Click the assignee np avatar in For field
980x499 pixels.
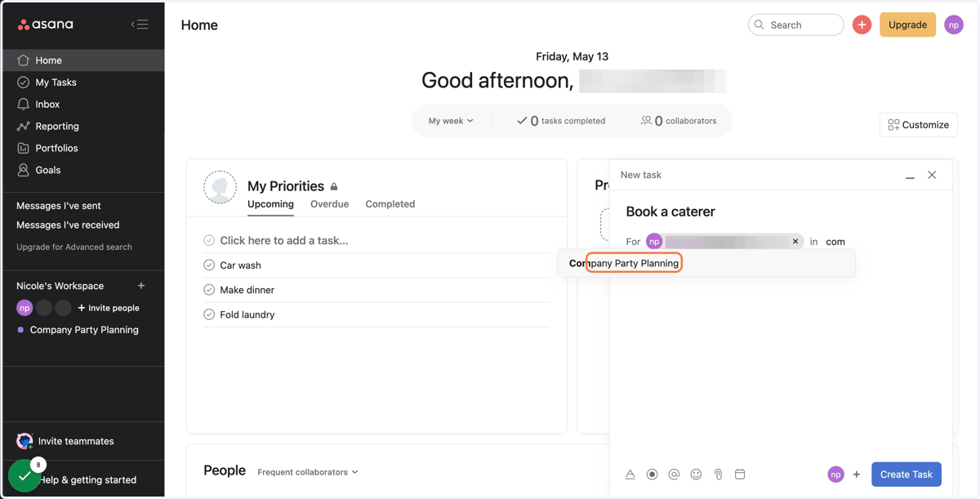pyautogui.click(x=654, y=242)
